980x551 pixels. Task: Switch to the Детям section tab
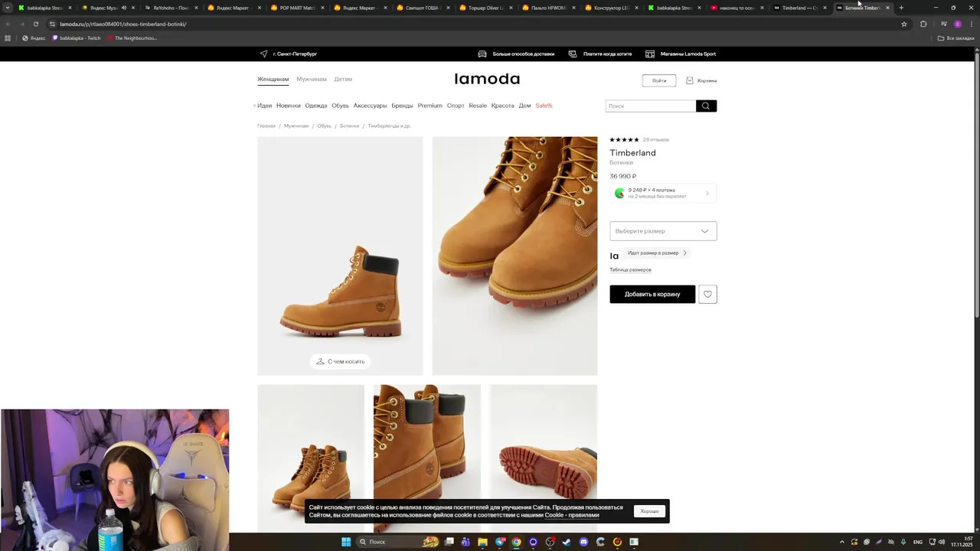point(343,80)
